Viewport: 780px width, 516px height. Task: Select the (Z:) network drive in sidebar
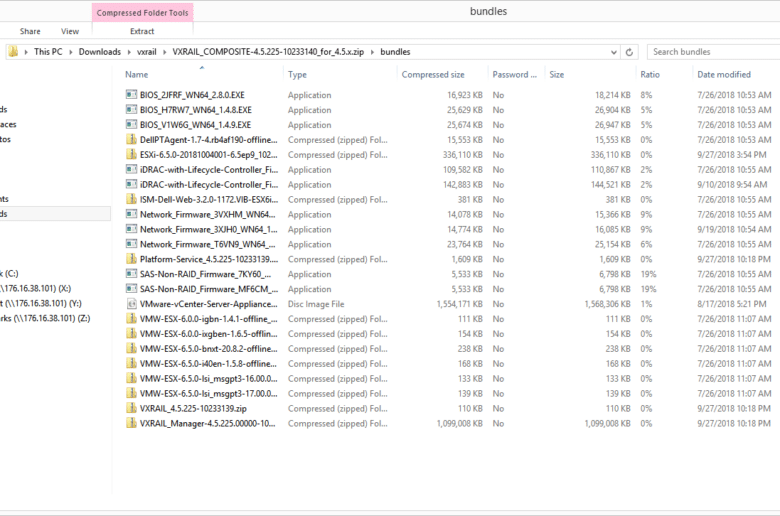click(x=45, y=318)
